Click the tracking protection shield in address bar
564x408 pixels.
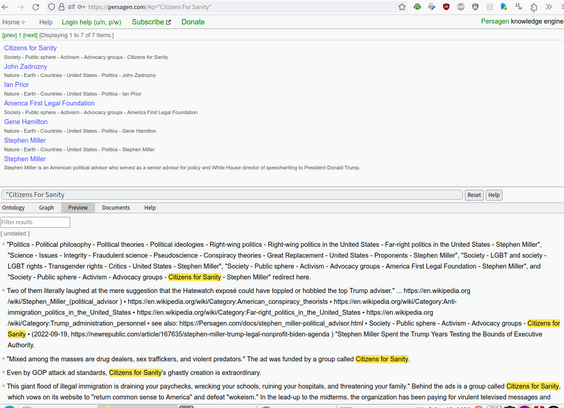click(x=51, y=7)
